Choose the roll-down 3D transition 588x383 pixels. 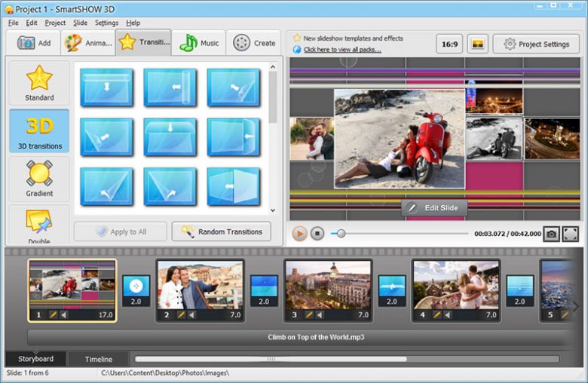[106, 87]
